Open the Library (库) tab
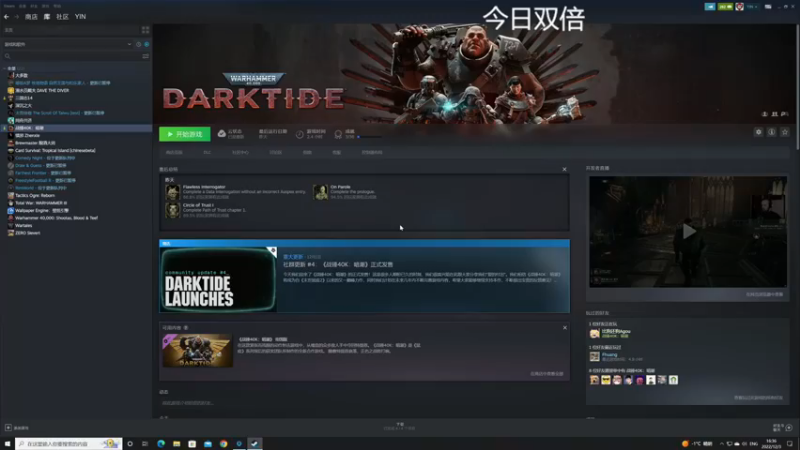 click(47, 17)
